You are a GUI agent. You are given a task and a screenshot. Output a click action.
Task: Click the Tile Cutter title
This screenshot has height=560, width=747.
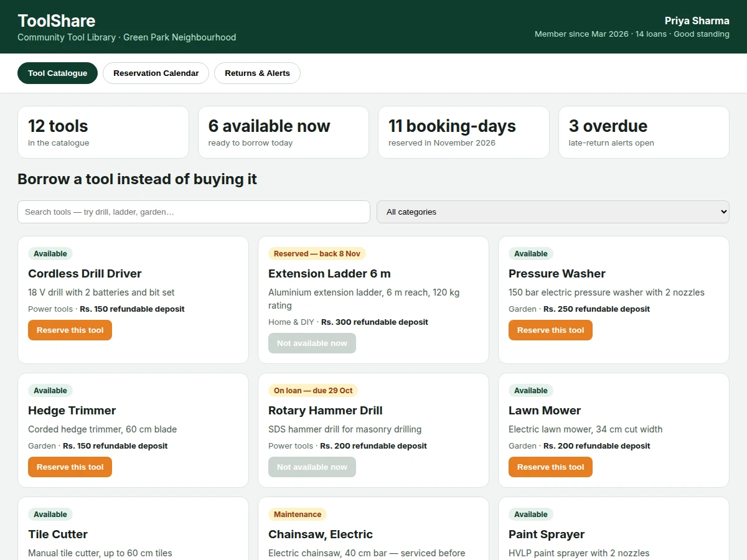(x=58, y=534)
